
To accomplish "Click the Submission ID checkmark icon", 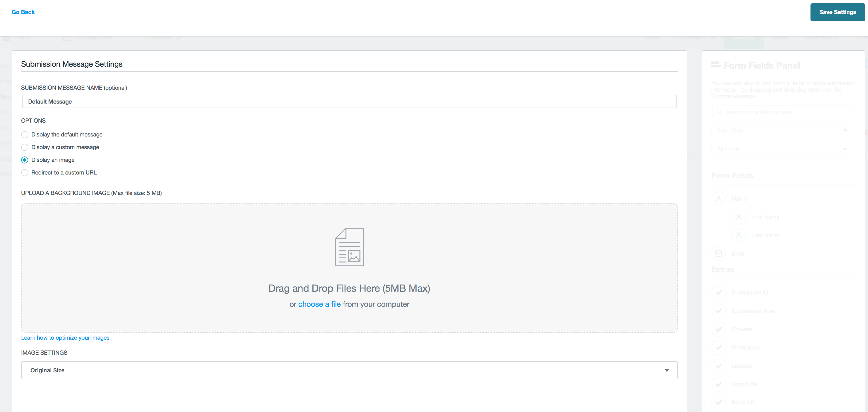I will point(719,292).
